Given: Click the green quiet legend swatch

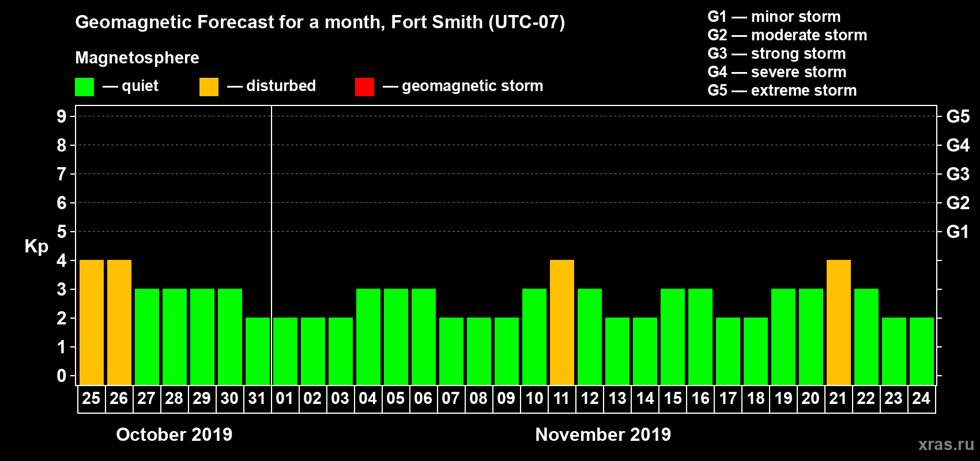Looking at the screenshot, I should 84,87.
